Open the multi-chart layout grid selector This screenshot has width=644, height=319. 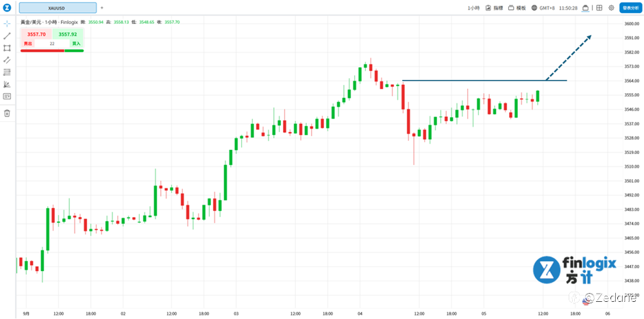pos(599,8)
